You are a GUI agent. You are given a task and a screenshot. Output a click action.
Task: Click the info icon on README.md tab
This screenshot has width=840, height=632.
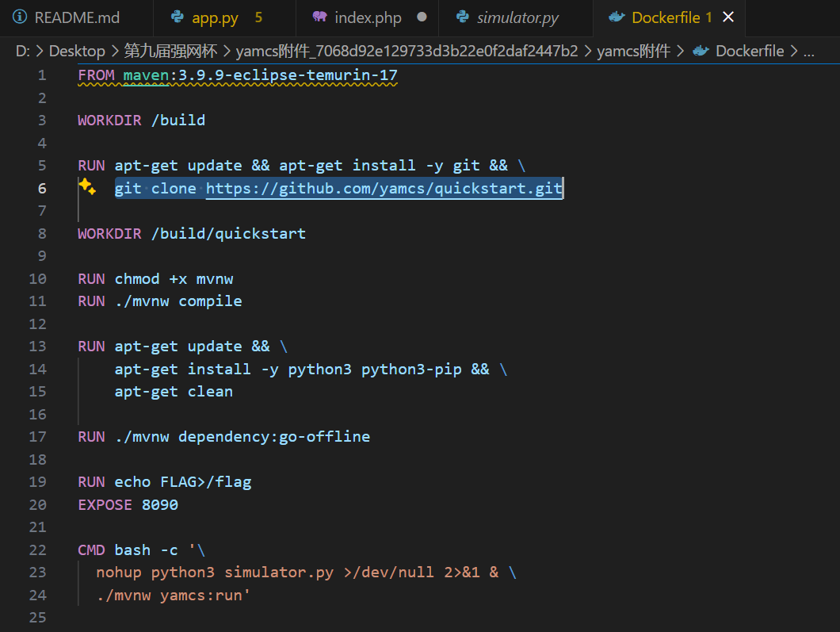pos(19,17)
